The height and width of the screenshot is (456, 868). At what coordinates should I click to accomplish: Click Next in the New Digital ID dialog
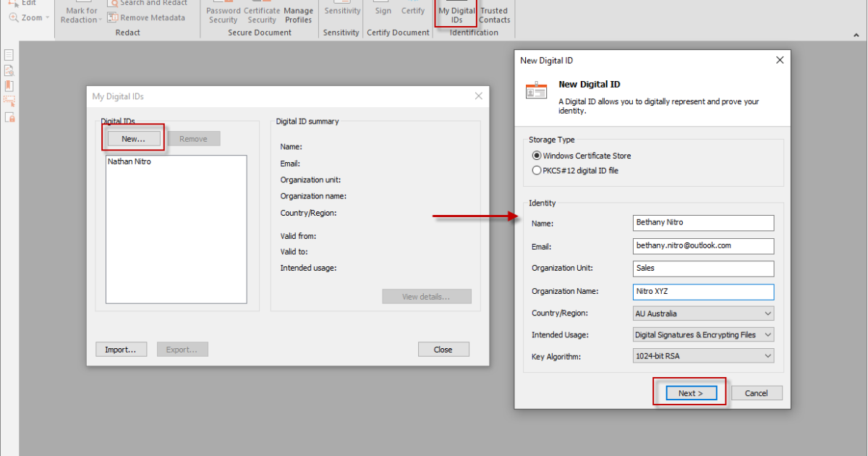[x=691, y=392]
